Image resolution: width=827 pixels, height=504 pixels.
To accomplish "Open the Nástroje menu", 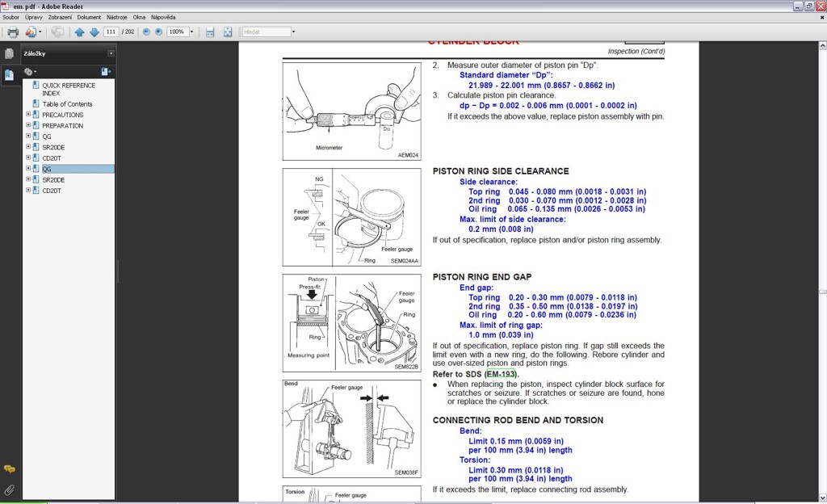I will 117,17.
